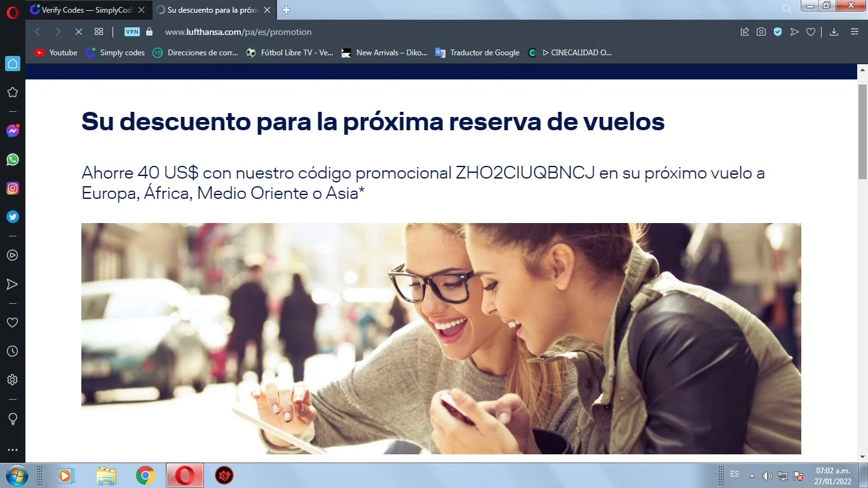The width and height of the screenshot is (868, 488).
Task: Launch Google Chrome from the taskbar
Action: pyautogui.click(x=146, y=475)
